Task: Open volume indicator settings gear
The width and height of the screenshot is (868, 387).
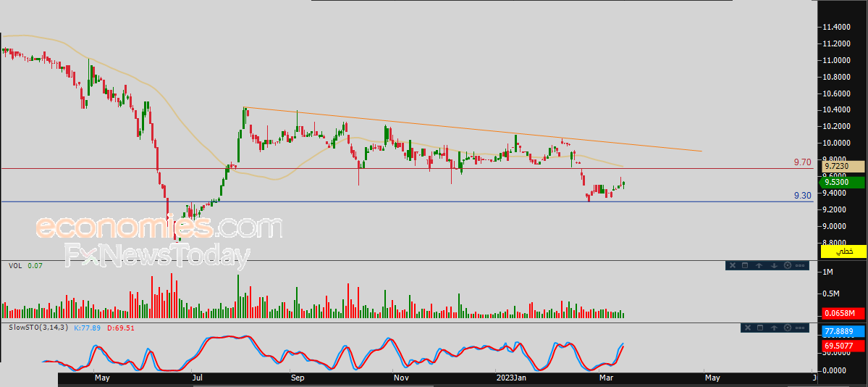Action: tap(786, 266)
